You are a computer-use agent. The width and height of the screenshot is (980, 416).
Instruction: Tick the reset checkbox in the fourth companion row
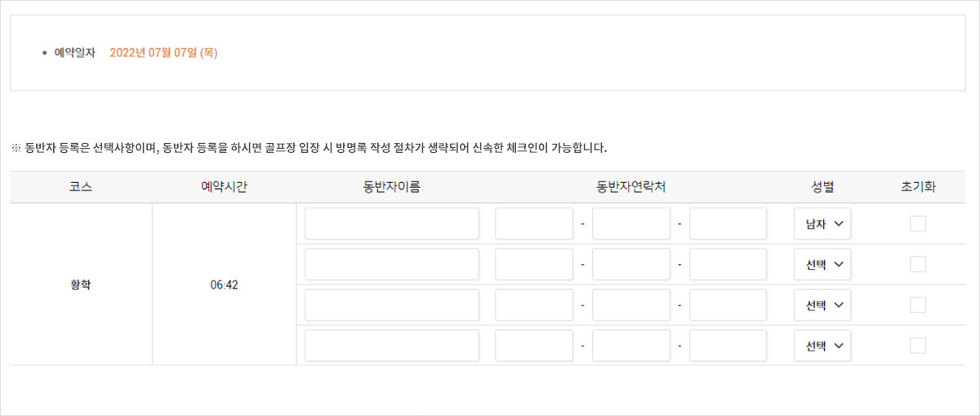[x=918, y=346]
